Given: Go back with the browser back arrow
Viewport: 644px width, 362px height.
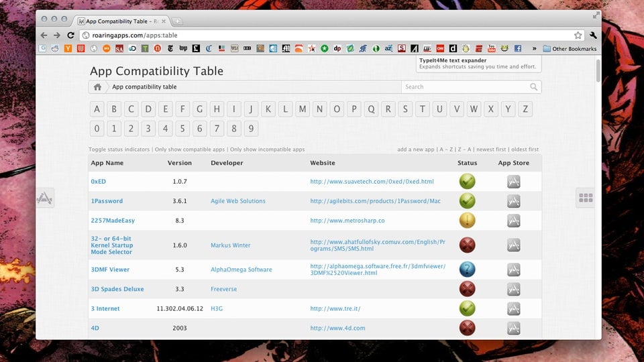Looking at the screenshot, I should tap(44, 36).
